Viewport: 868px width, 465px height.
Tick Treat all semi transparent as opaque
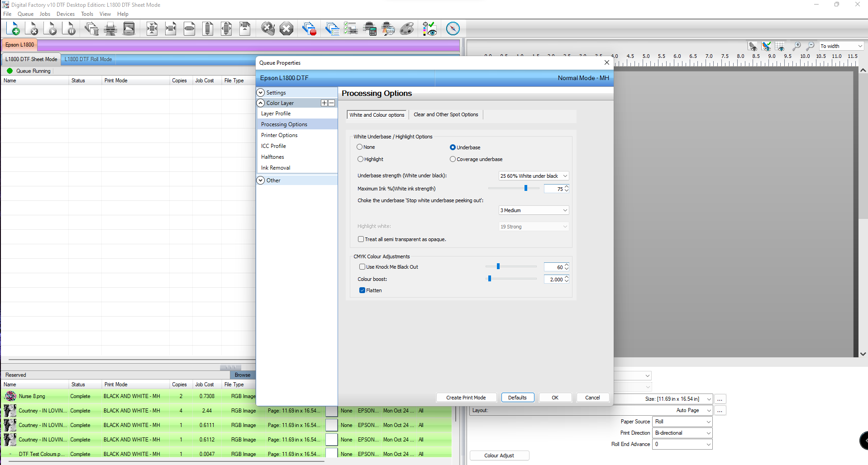361,239
